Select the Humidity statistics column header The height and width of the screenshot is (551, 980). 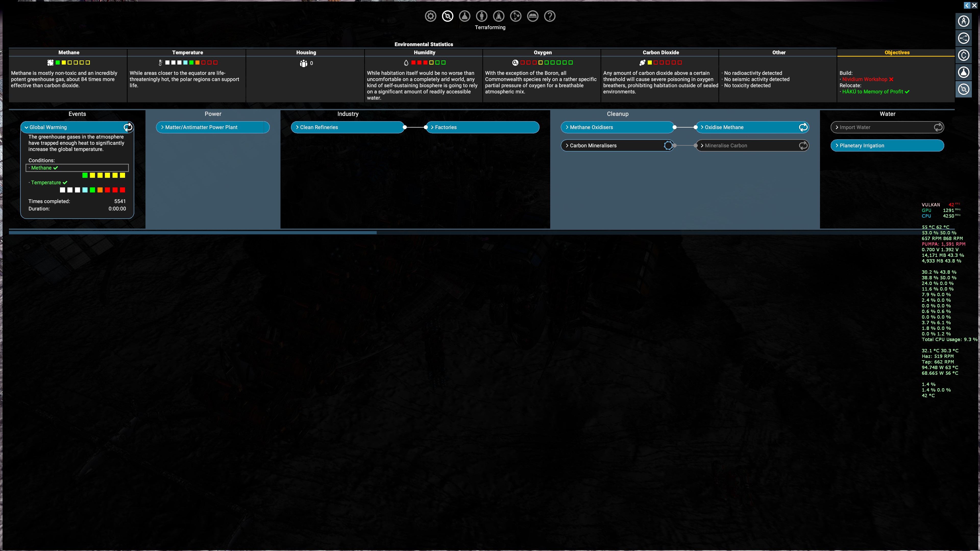(424, 53)
